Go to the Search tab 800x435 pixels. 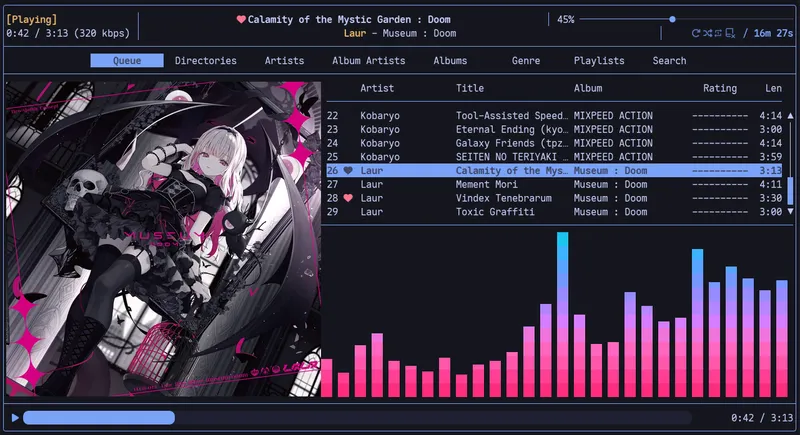669,61
